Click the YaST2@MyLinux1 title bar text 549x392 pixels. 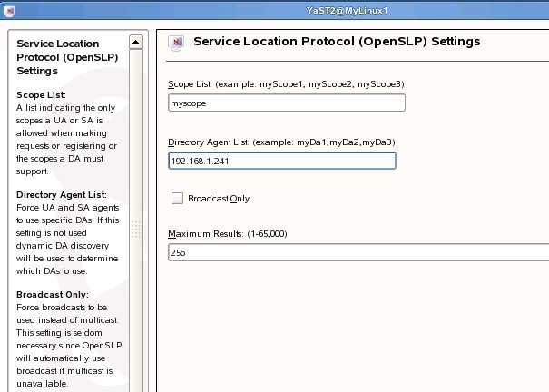347,11
